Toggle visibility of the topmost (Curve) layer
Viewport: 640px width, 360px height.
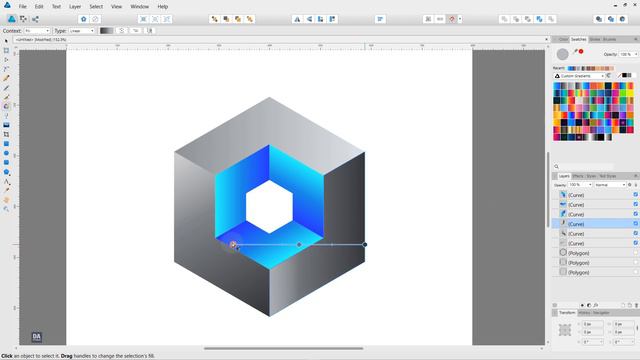tap(636, 195)
